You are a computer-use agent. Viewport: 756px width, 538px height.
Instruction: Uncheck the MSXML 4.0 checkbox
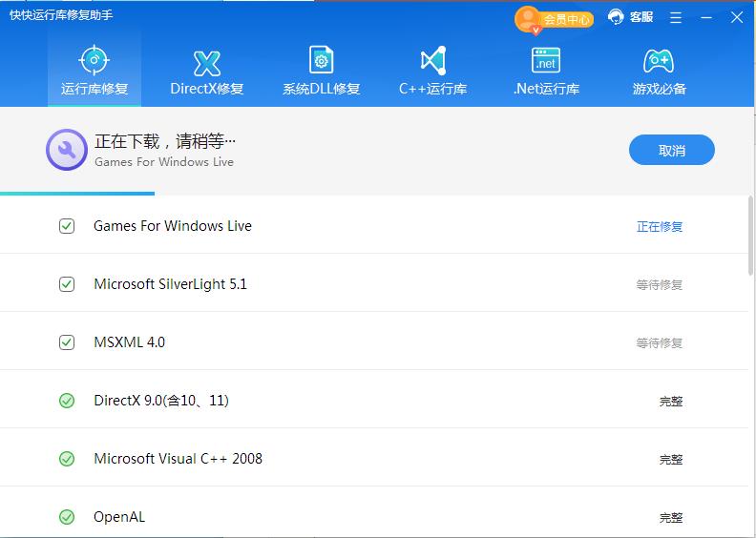click(x=67, y=342)
